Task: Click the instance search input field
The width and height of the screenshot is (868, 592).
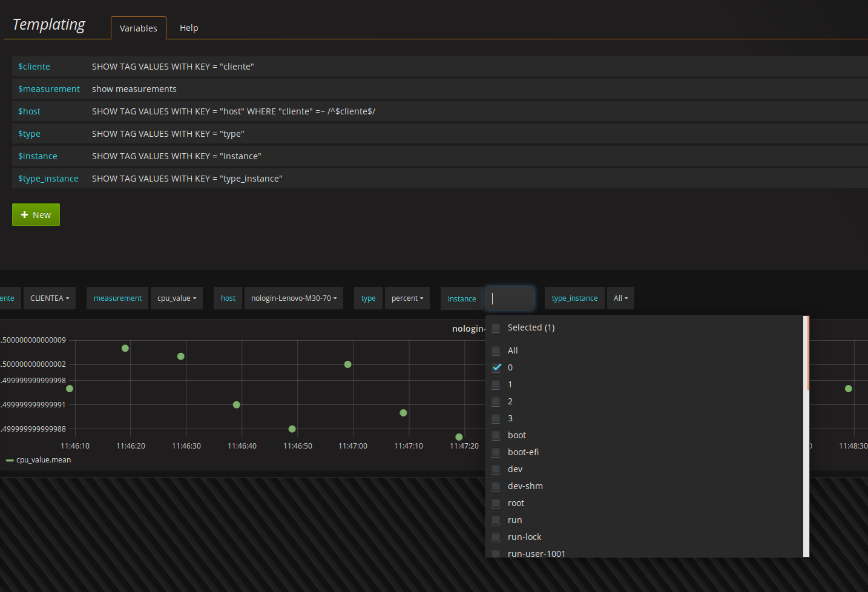Action: 510,298
